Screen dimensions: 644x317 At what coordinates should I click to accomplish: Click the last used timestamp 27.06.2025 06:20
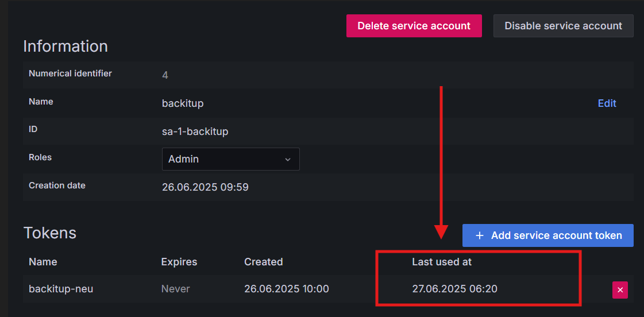click(x=454, y=289)
